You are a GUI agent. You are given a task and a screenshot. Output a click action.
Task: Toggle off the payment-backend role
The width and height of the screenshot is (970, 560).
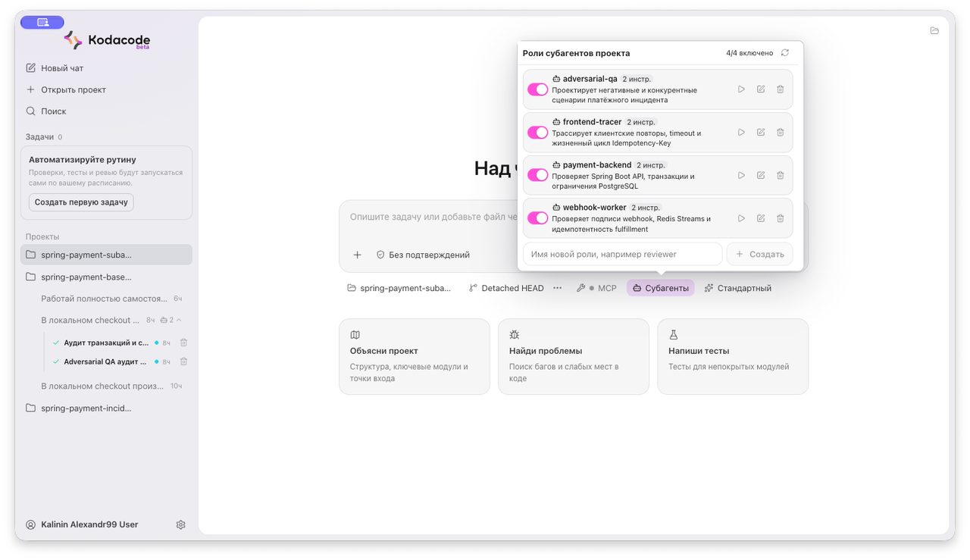(538, 175)
